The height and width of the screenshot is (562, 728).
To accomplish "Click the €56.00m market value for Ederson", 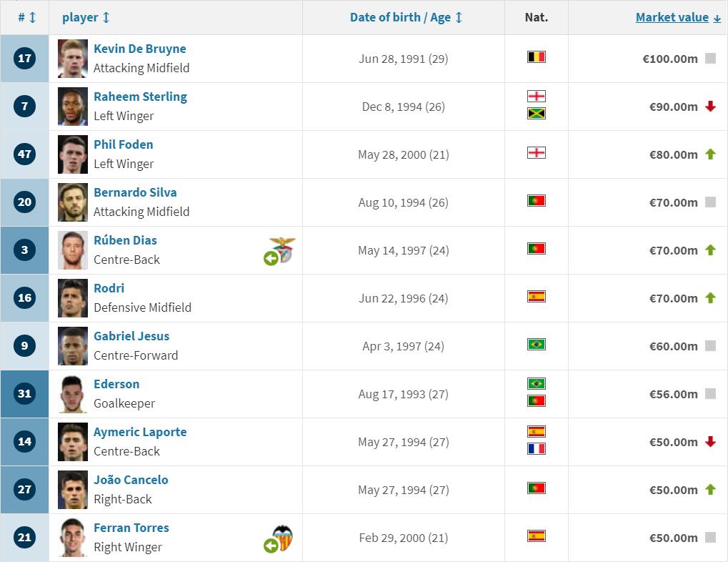I will tap(673, 394).
